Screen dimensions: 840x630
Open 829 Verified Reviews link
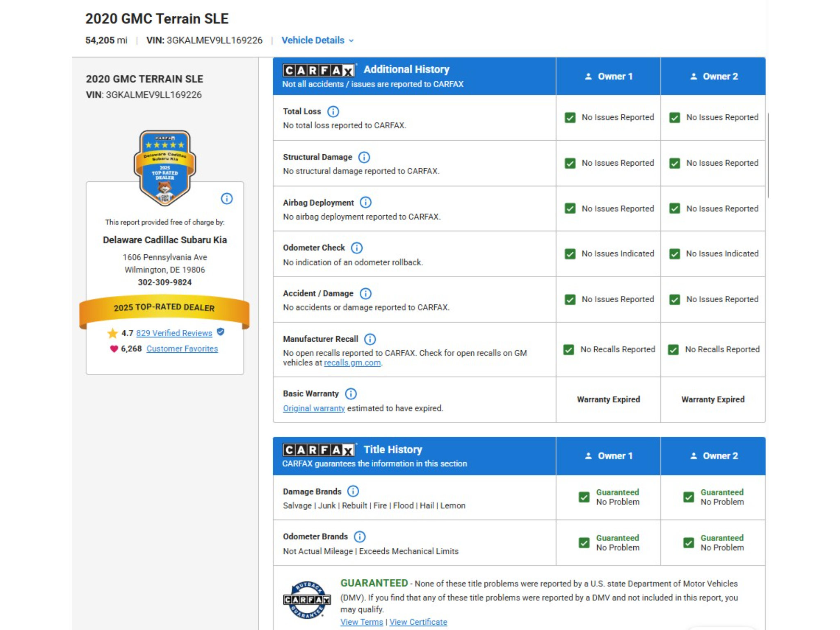(x=174, y=333)
